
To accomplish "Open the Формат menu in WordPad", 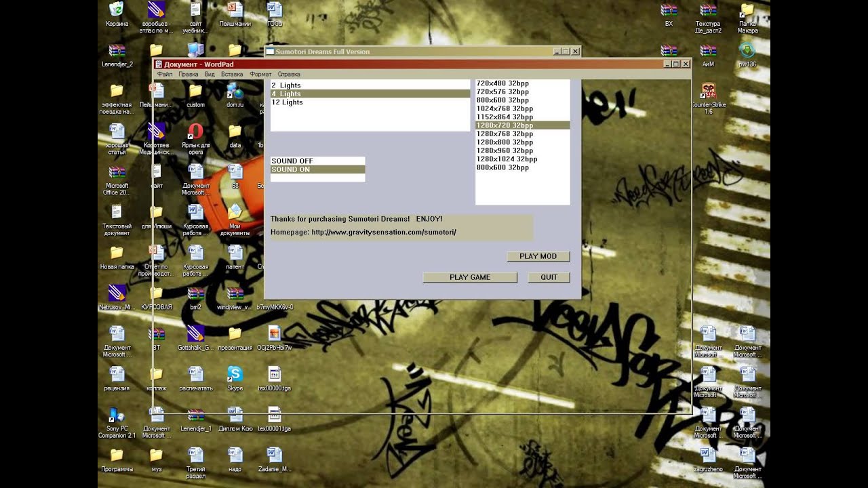I will [260, 74].
